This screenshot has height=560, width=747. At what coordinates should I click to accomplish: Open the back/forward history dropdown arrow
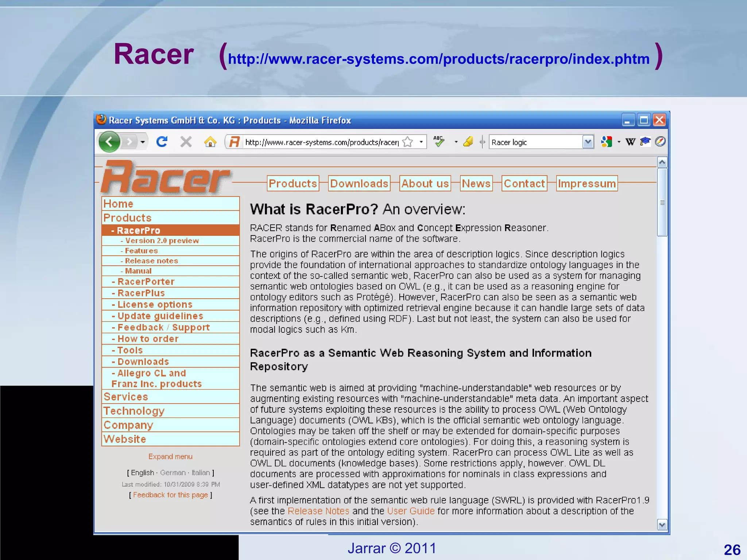click(x=143, y=142)
